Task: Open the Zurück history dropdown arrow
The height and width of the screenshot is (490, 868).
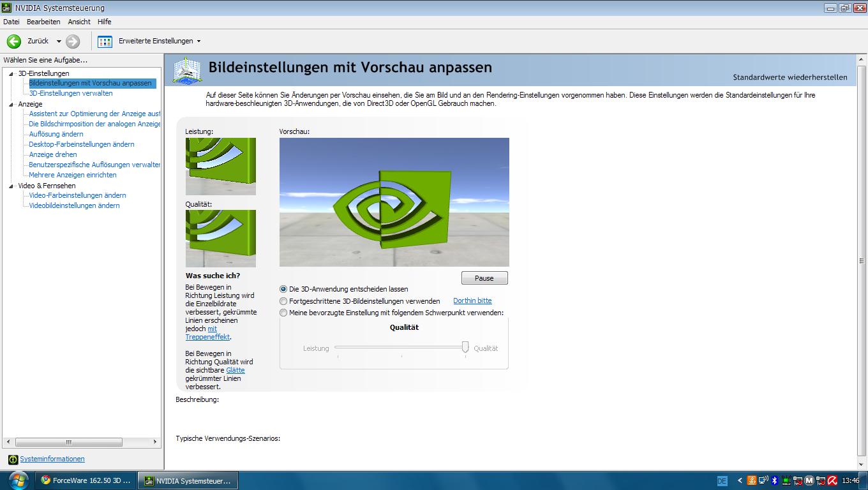Action: click(x=59, y=41)
